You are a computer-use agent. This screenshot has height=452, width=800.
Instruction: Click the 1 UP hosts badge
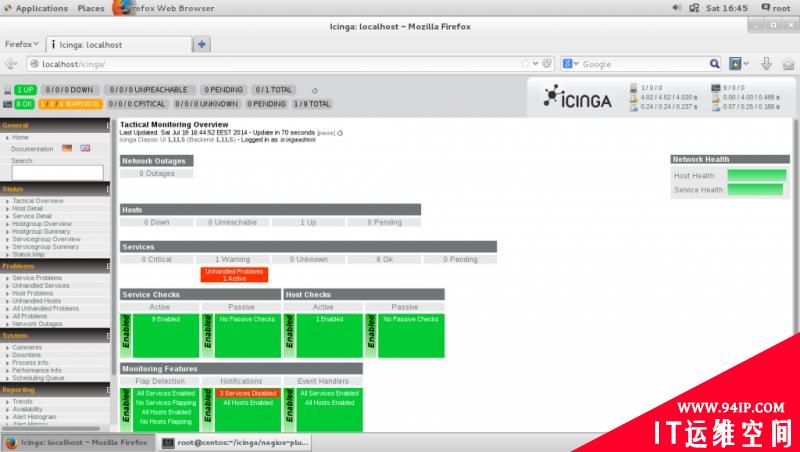click(x=25, y=90)
